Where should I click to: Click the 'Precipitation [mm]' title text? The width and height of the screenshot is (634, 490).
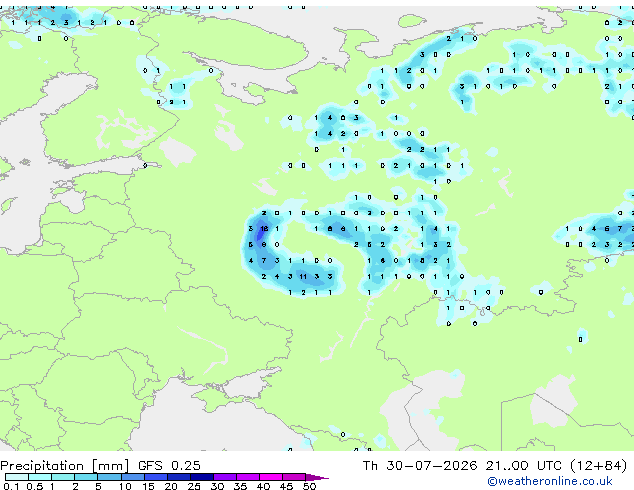(65, 466)
